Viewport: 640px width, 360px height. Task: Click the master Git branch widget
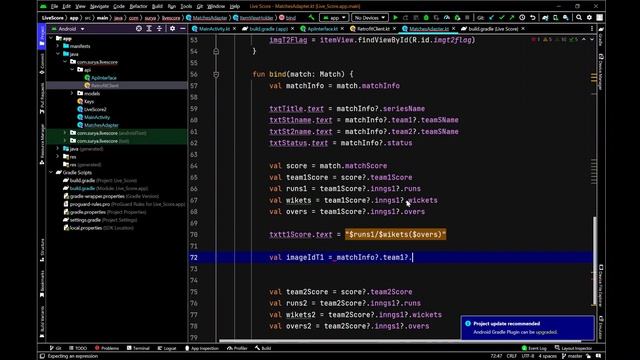pyautogui.click(x=572, y=356)
